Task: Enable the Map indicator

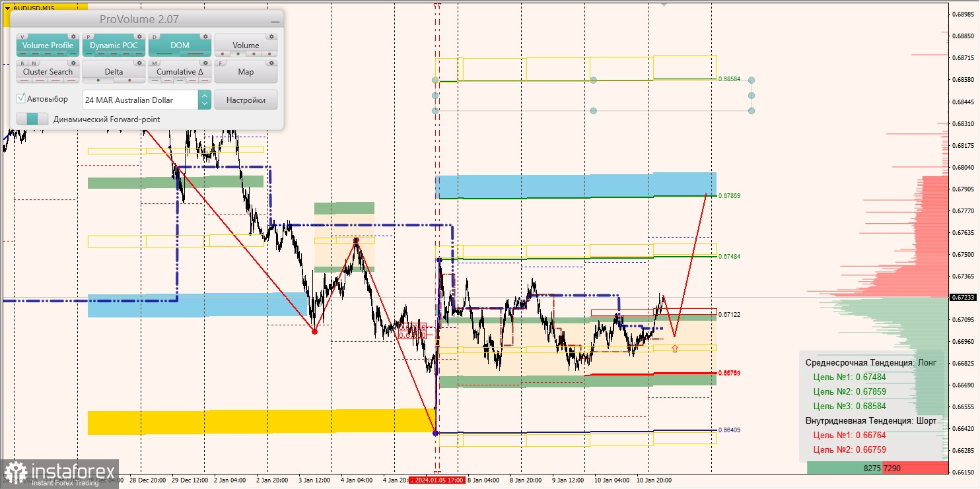Action: point(246,72)
